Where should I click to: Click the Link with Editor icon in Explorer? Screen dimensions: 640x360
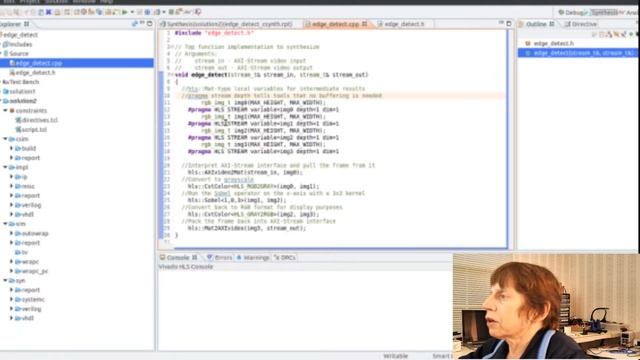[x=134, y=24]
